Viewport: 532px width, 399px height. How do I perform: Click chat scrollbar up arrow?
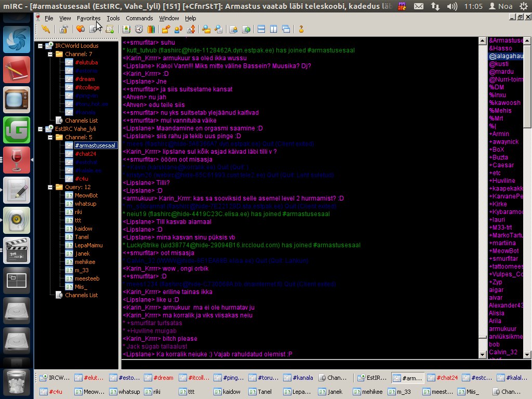point(483,41)
